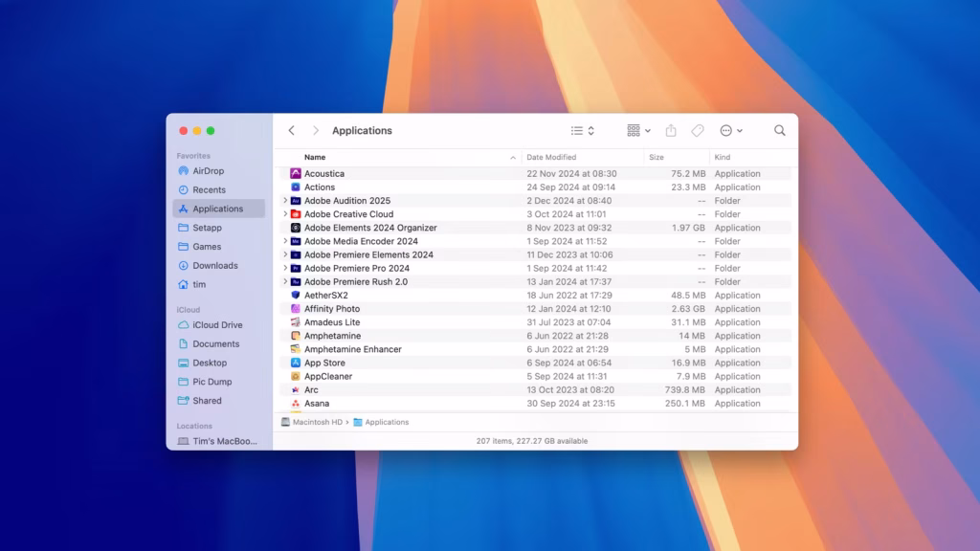Click the App Store app icon

point(295,363)
